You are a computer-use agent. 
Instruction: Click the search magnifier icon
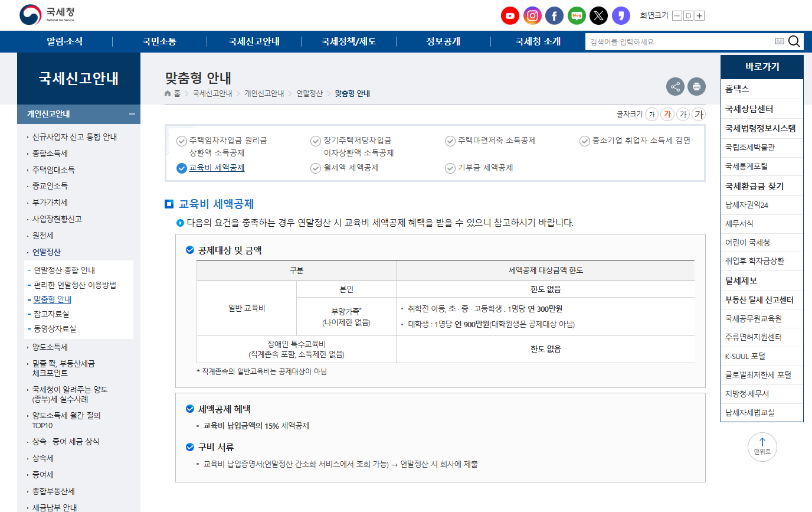click(794, 41)
